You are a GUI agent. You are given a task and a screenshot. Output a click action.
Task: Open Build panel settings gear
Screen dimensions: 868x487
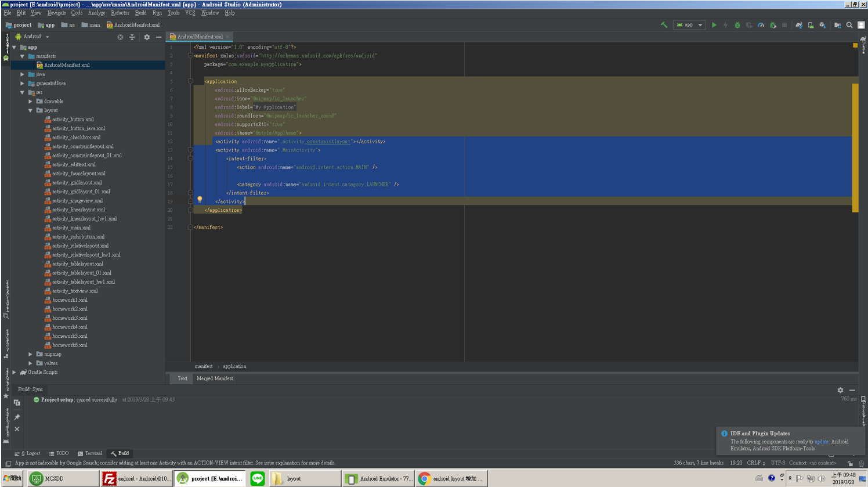840,390
